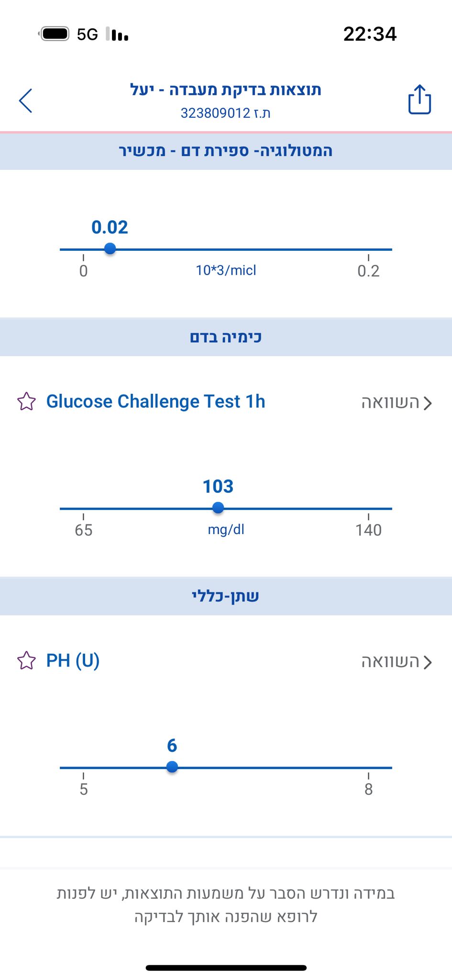Tap the cellular signal bars icon
Viewport: 452px width, 980px height.
tap(118, 34)
